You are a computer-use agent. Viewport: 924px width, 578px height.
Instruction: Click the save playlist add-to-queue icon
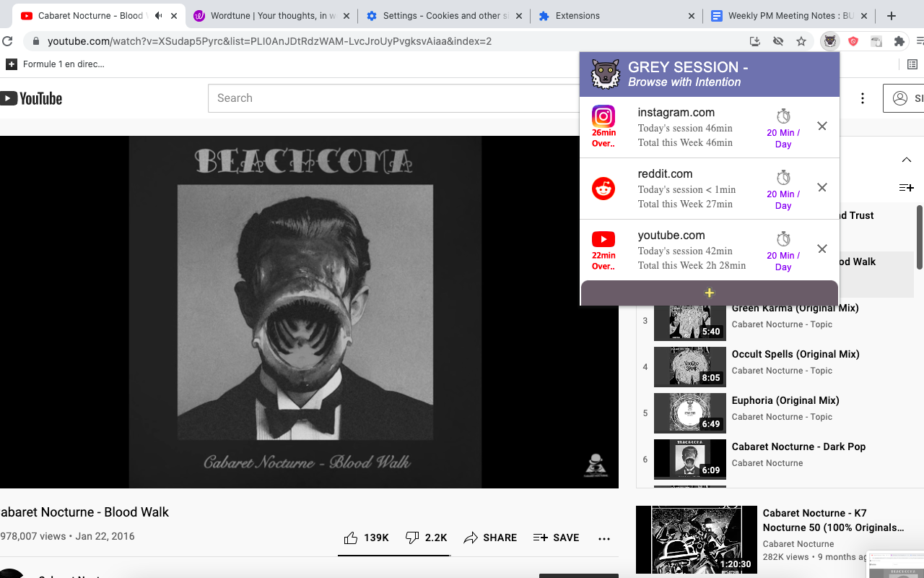[906, 188]
